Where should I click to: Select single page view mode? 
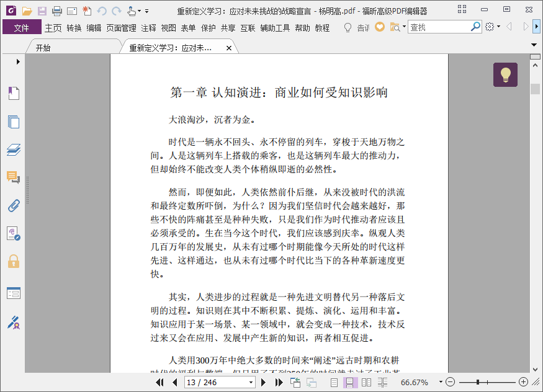point(334,382)
